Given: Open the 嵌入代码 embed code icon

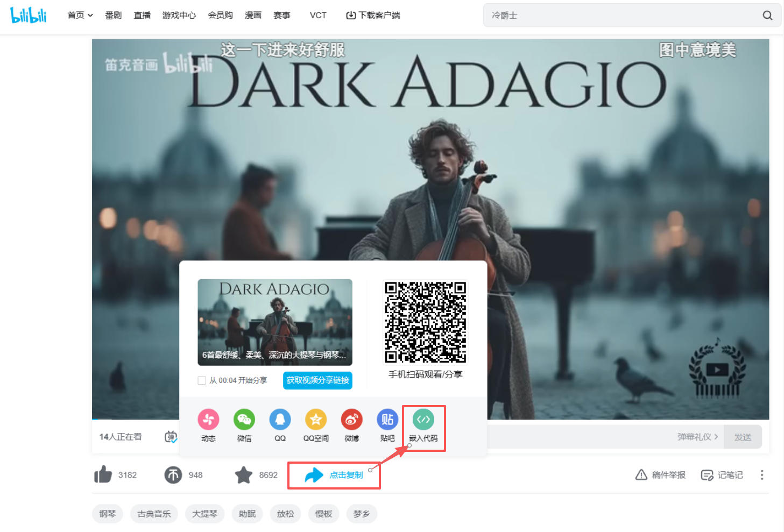Looking at the screenshot, I should click(423, 420).
